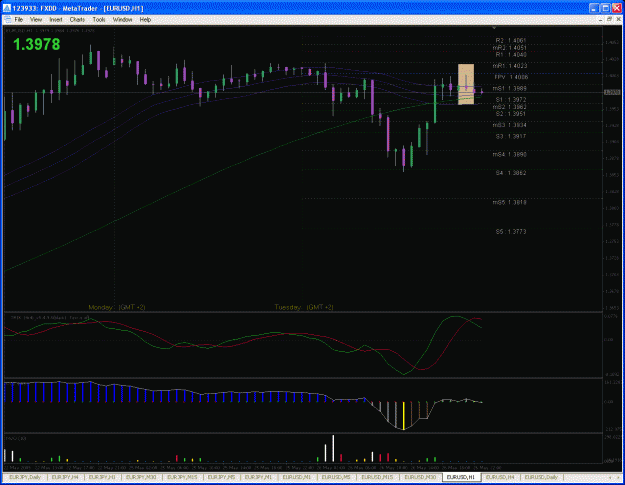Click the MetaTrader icon in the title bar
The width and height of the screenshot is (625, 485).
pos(7,8)
